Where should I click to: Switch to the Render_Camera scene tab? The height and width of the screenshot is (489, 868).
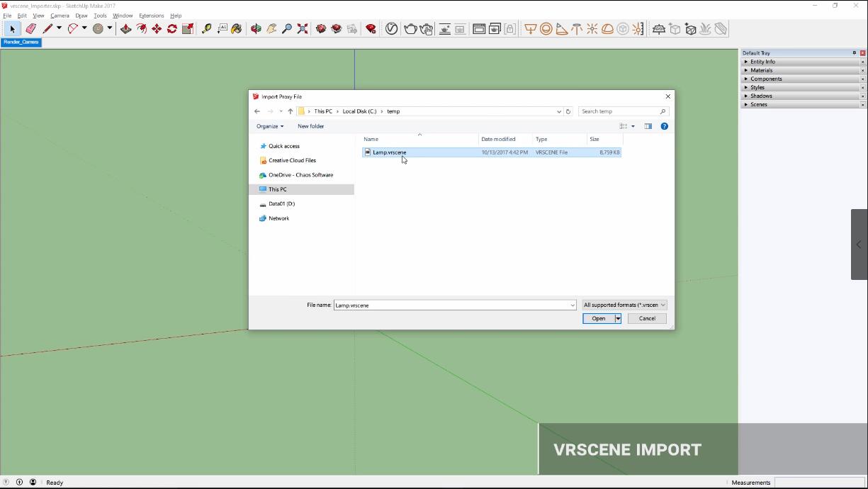click(x=21, y=42)
